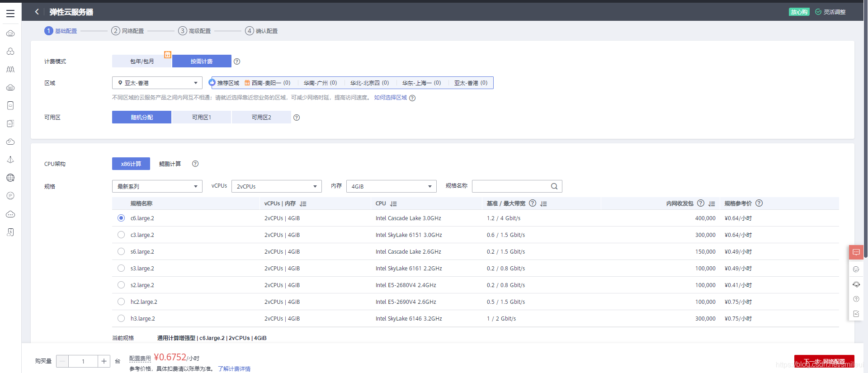868x373 pixels.
Task: Go back using the arrow beside 弹性云服务器
Action: tap(37, 12)
